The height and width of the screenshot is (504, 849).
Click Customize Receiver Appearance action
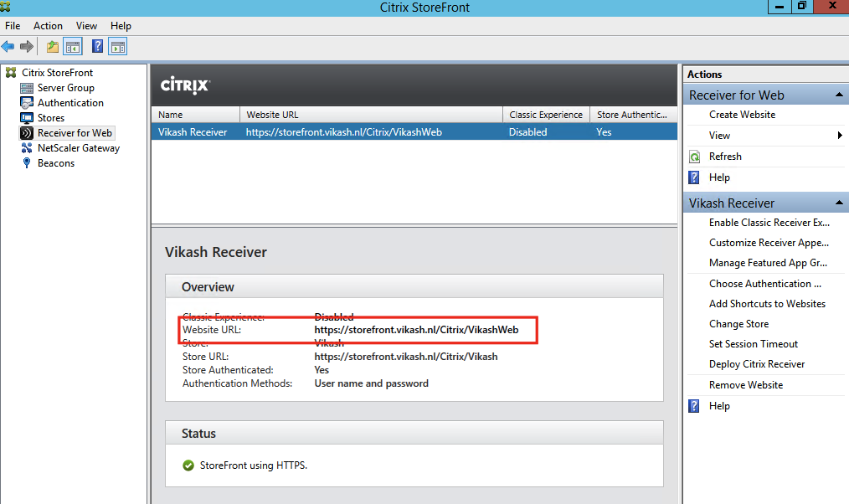coord(769,243)
